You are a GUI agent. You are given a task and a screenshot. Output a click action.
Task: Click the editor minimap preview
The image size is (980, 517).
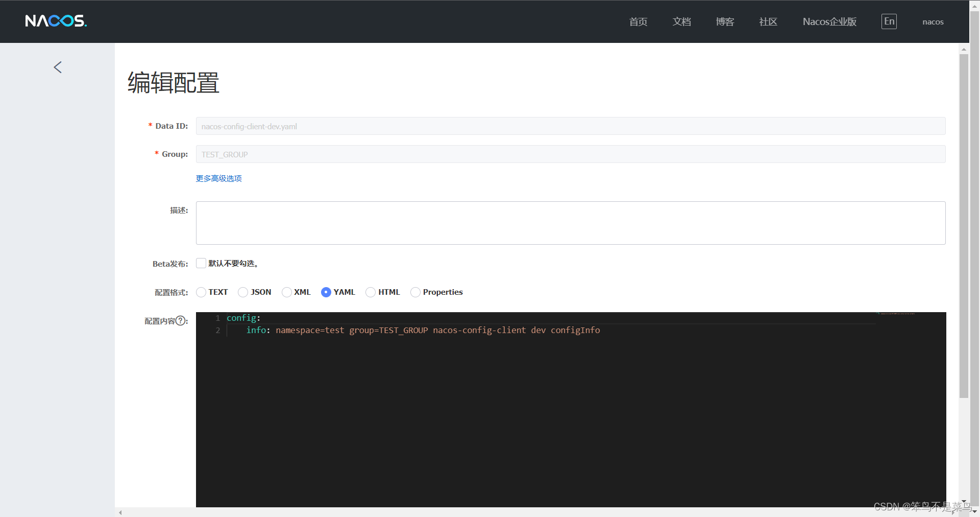pos(897,313)
